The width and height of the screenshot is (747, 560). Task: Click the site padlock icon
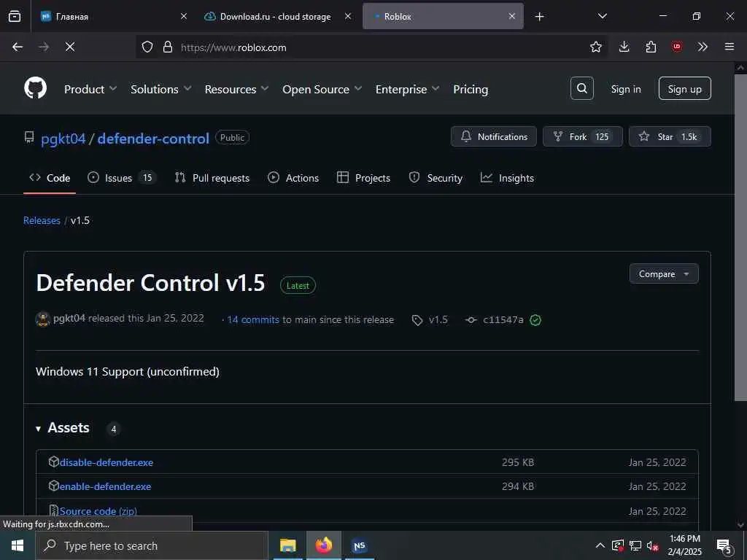click(167, 47)
